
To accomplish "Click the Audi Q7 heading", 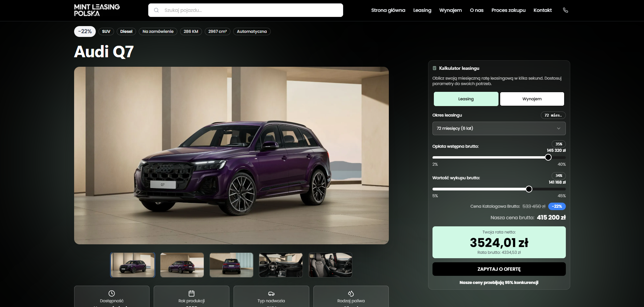I will 104,52.
